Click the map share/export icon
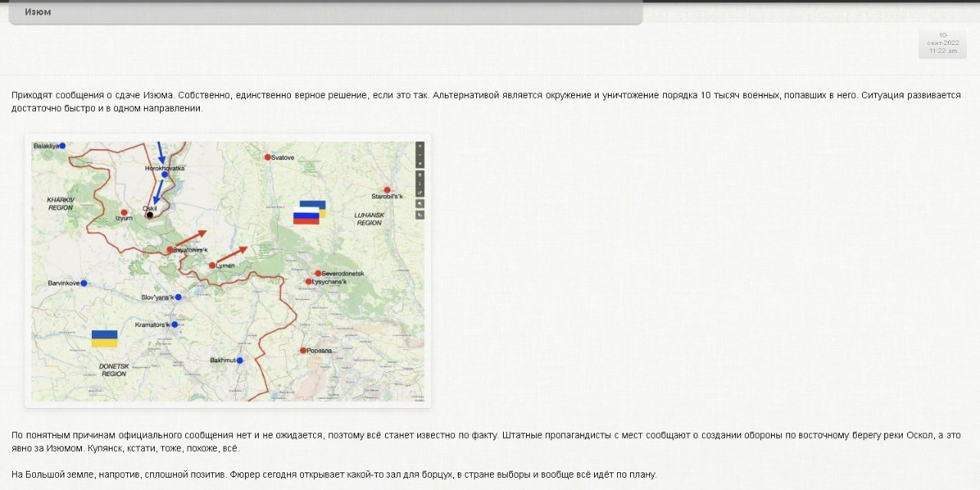The image size is (980, 490). [x=420, y=193]
